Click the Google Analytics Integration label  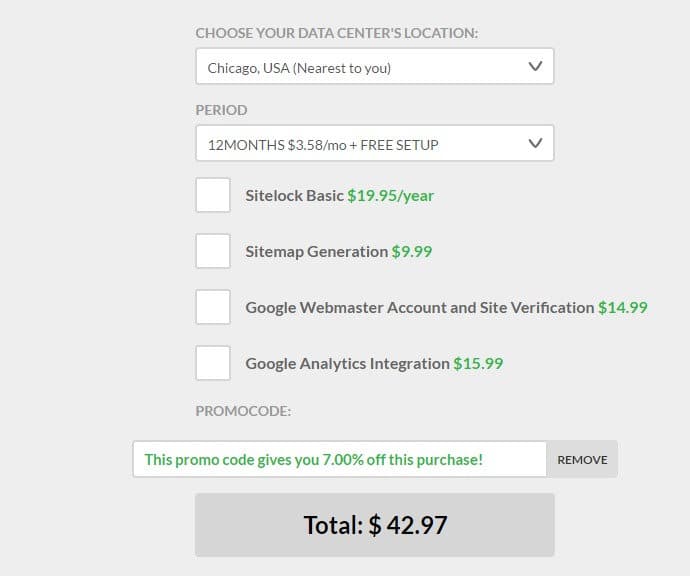(x=348, y=364)
